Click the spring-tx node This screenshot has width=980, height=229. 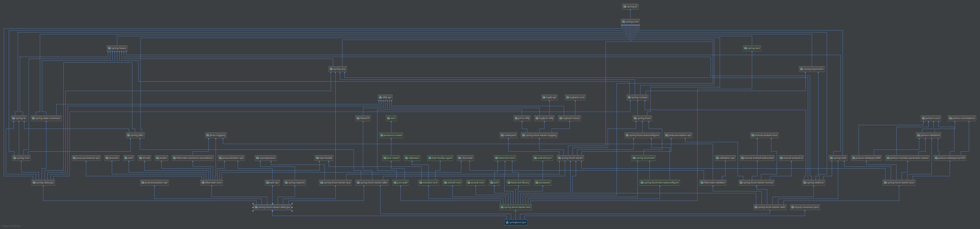pos(19,118)
